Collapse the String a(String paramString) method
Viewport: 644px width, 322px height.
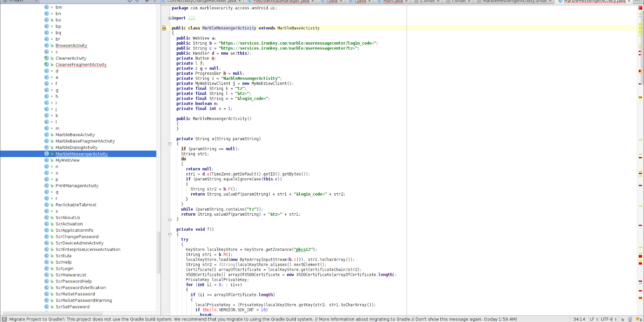(x=170, y=144)
